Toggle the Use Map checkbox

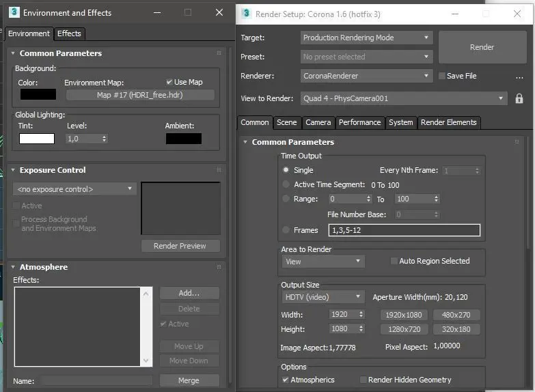click(x=169, y=82)
